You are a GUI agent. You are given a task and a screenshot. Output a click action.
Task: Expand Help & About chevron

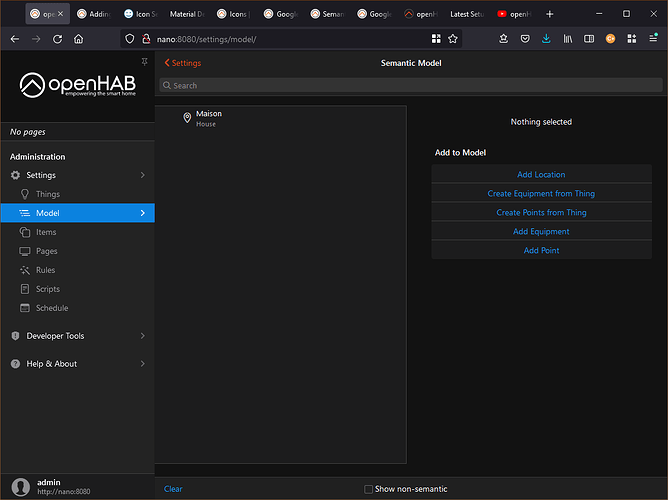point(143,364)
